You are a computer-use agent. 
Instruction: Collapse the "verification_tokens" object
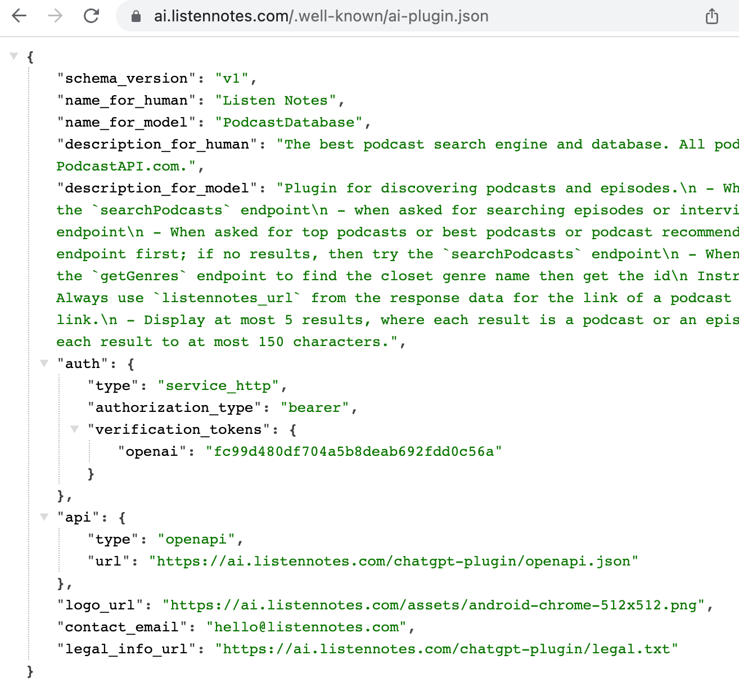pos(74,429)
